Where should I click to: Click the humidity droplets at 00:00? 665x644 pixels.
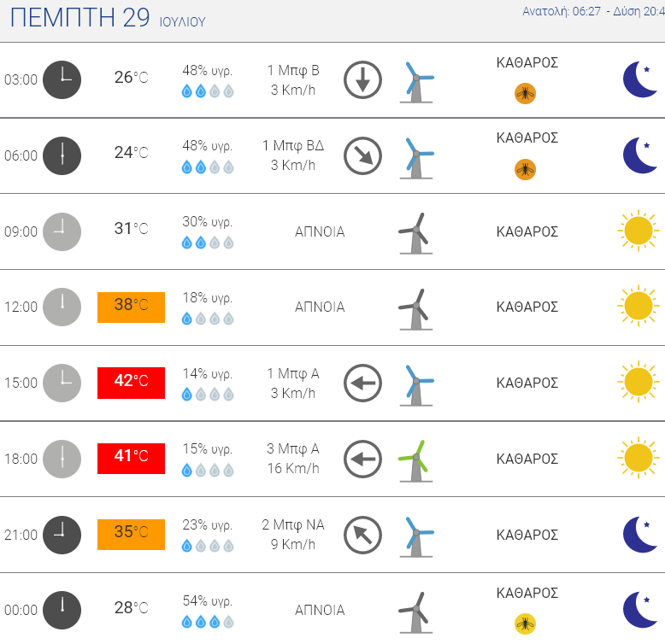(208, 621)
